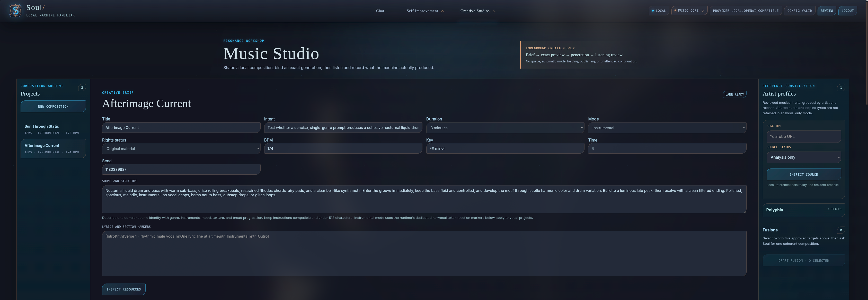Viewport: 868px width, 300px height.
Task: Select the Polyphia artist profile
Action: [x=804, y=210]
